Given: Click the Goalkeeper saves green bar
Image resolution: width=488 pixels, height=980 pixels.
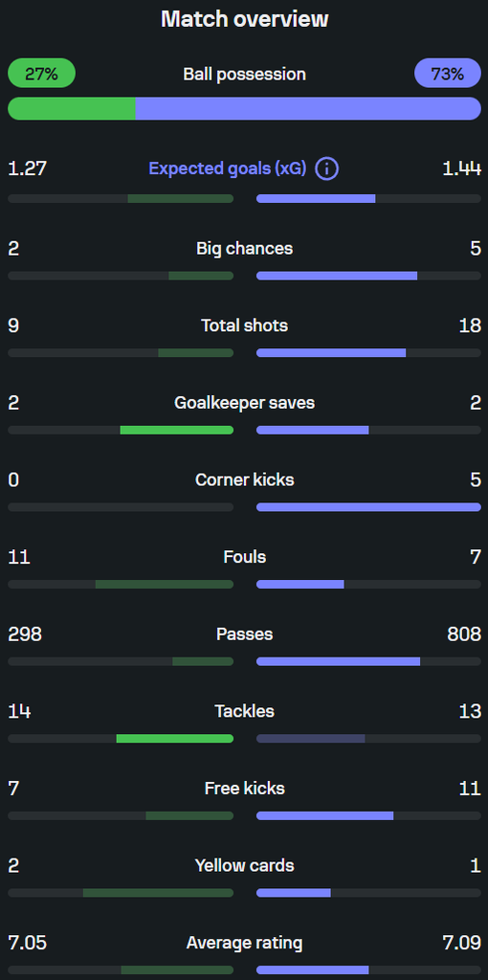Looking at the screenshot, I should click(177, 430).
